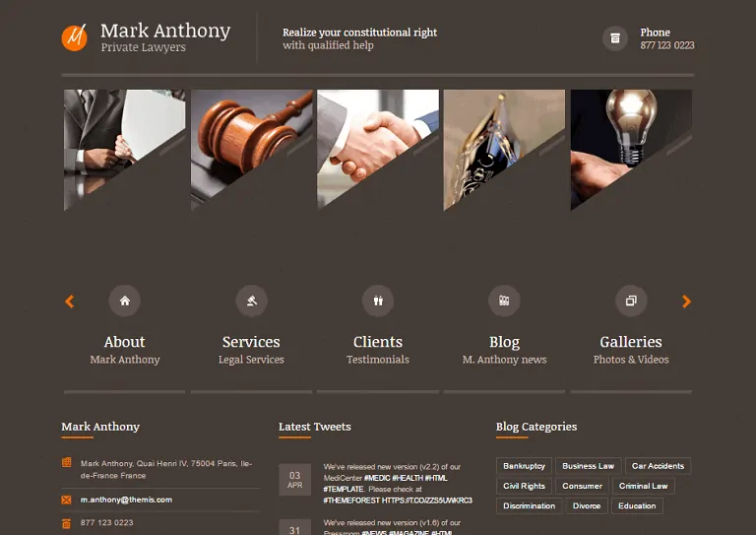Open the Galleries stacked-squares icon
756x535 pixels.
coord(631,301)
